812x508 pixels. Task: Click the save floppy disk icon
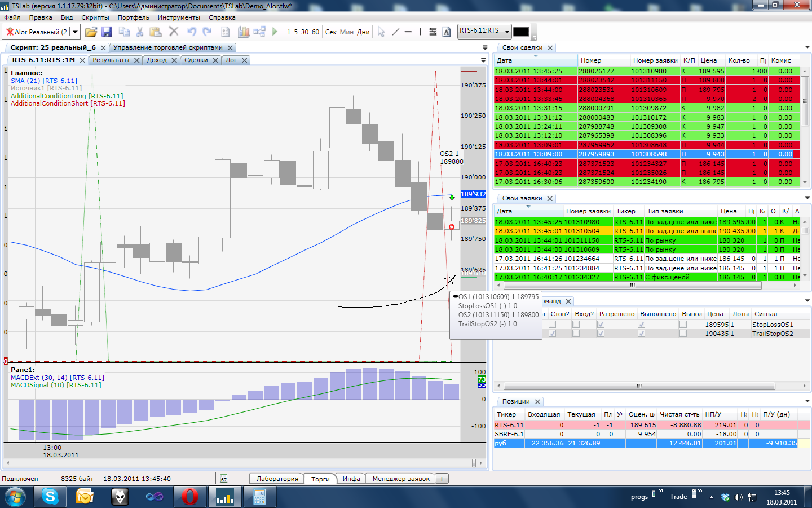point(107,32)
